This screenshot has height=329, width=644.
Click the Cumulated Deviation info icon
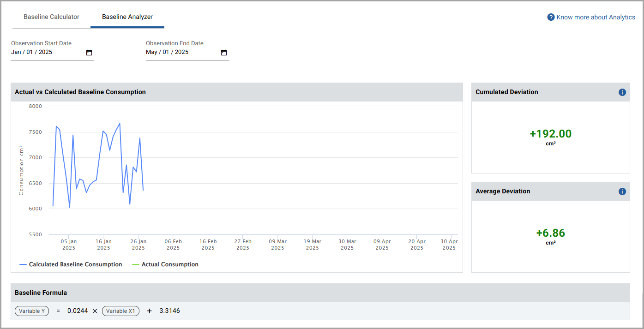point(622,92)
